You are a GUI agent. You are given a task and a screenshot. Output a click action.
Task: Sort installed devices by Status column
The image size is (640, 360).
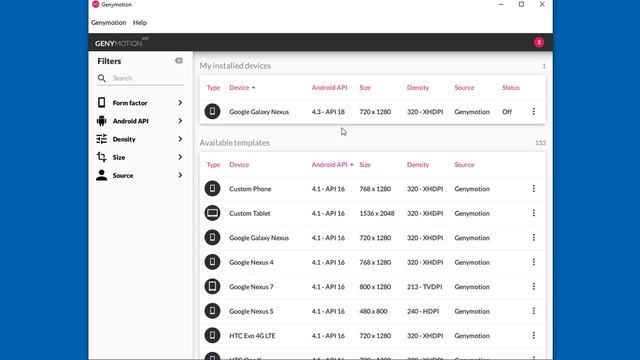[511, 87]
